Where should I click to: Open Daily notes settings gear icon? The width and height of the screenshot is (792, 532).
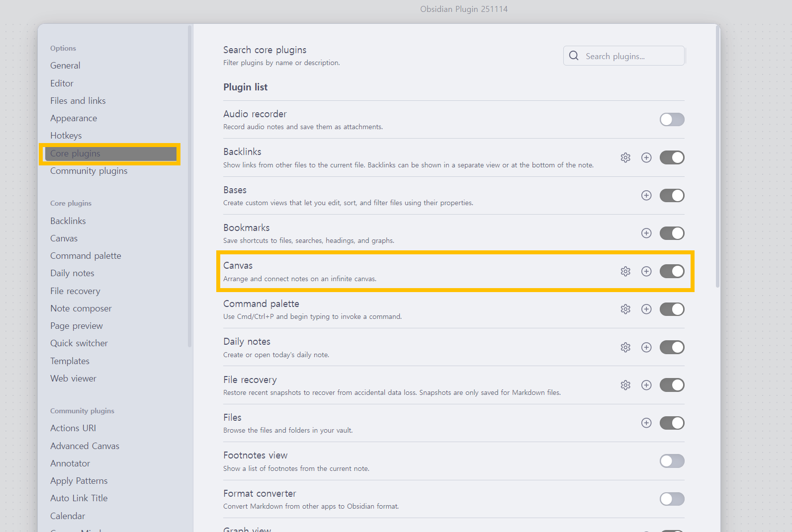(625, 347)
